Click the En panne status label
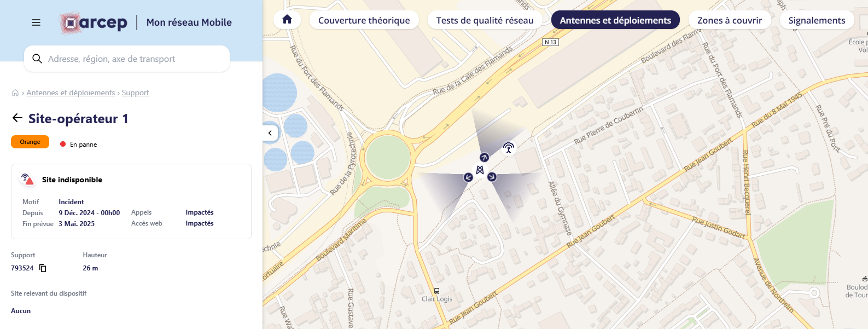Screen dimensions: 868x329 [x=84, y=145]
